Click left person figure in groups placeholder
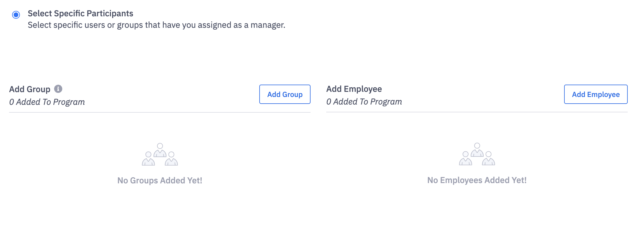This screenshot has width=644, height=232. click(x=148, y=159)
